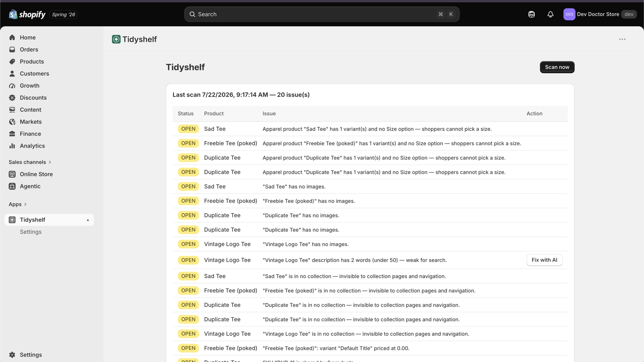Click the Customers person icon
Screen dimensions: 644x362
tap(12, 74)
